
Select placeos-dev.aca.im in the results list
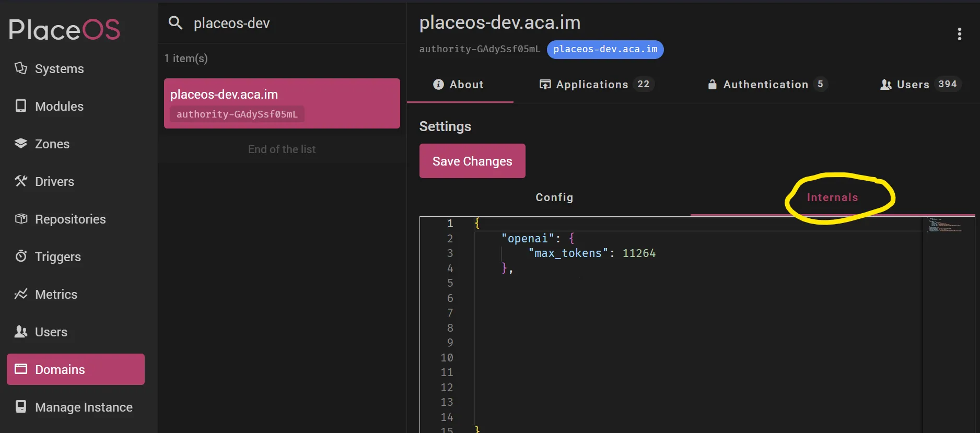(282, 103)
